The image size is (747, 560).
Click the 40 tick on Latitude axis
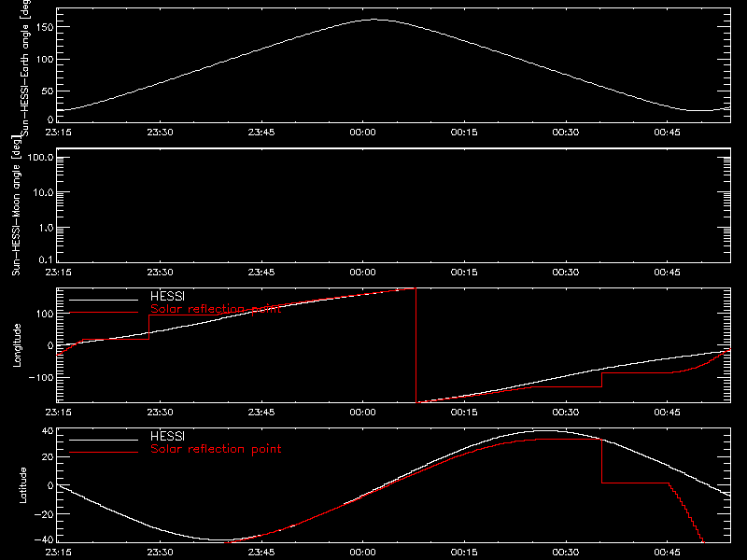pos(48,431)
